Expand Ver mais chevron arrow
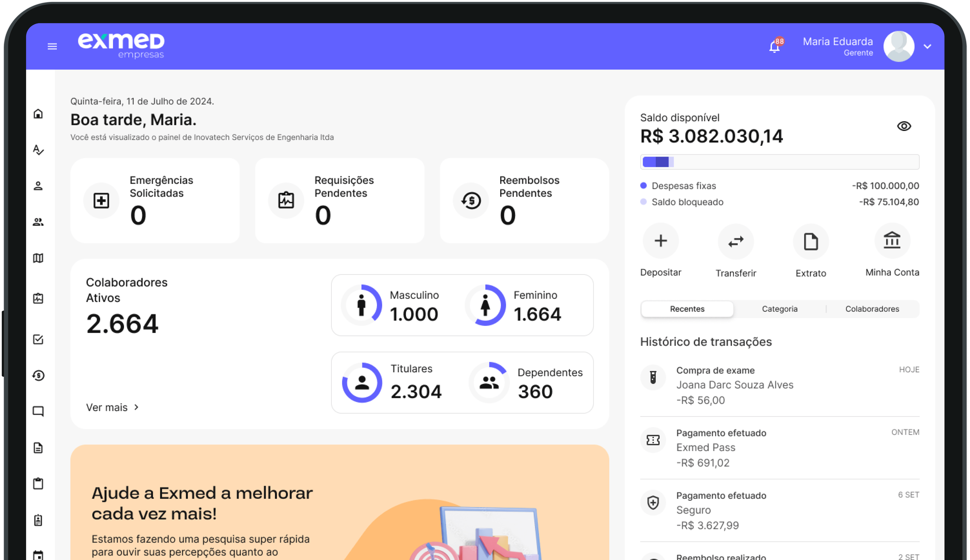970x560 pixels. tap(137, 407)
